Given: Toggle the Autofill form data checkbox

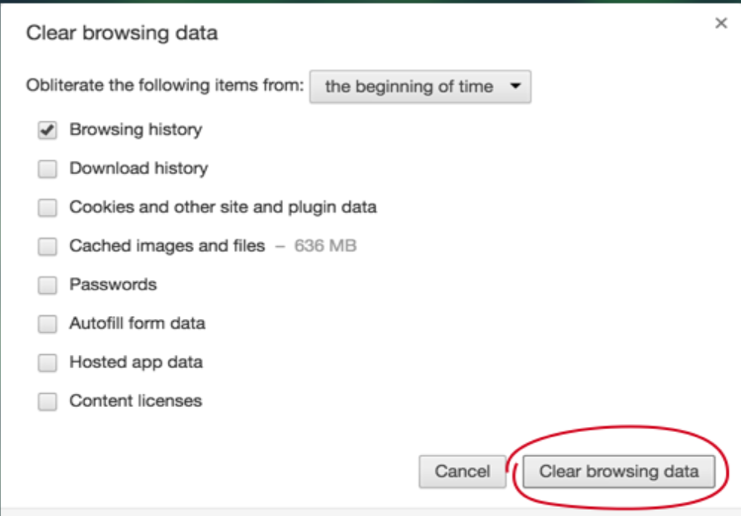Looking at the screenshot, I should pyautogui.click(x=47, y=324).
